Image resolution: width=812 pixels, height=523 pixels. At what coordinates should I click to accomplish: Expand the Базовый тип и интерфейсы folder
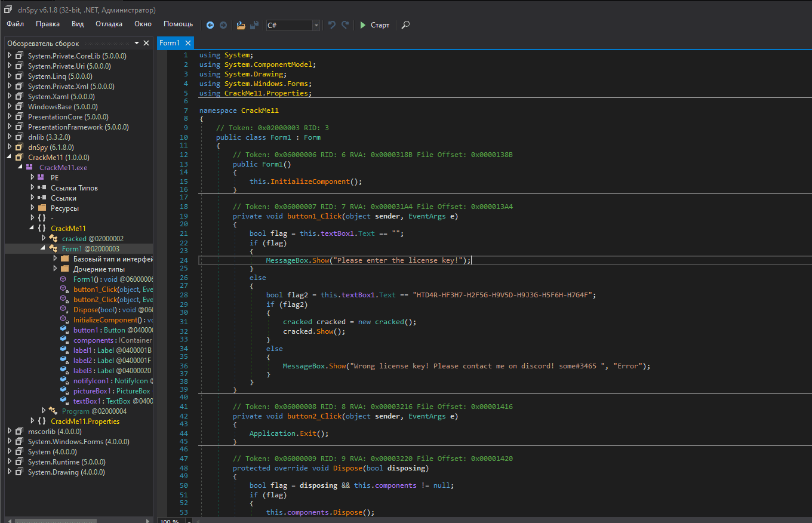[x=54, y=259]
